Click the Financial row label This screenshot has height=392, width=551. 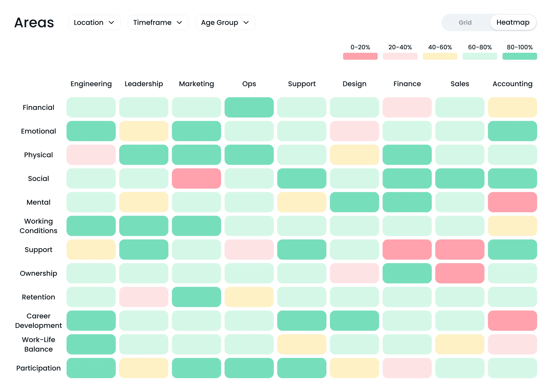click(x=38, y=107)
